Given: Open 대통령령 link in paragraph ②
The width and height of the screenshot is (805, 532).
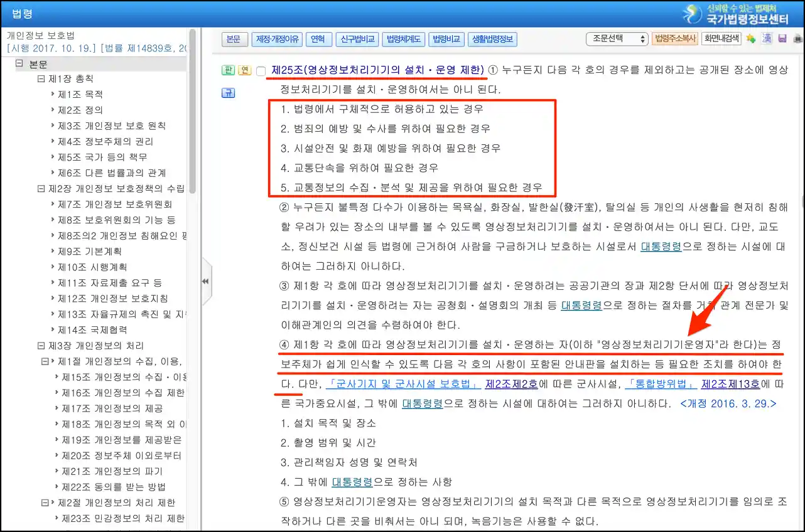Looking at the screenshot, I should click(x=661, y=247).
